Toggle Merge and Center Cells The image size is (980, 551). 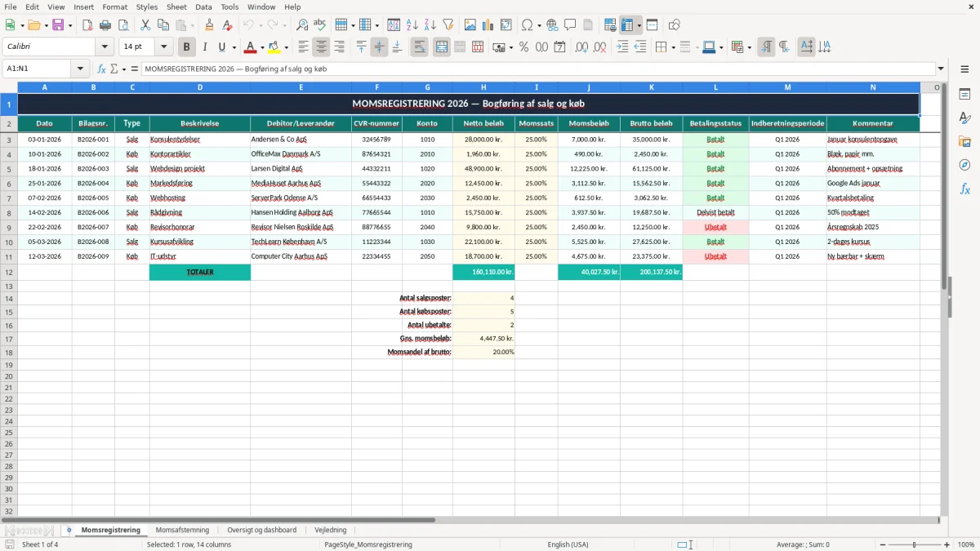coord(441,47)
